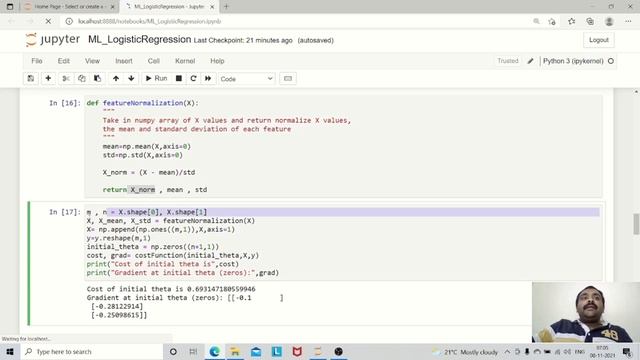Open the browser profile avatar
This screenshot has width=640, height=360.
click(x=609, y=21)
